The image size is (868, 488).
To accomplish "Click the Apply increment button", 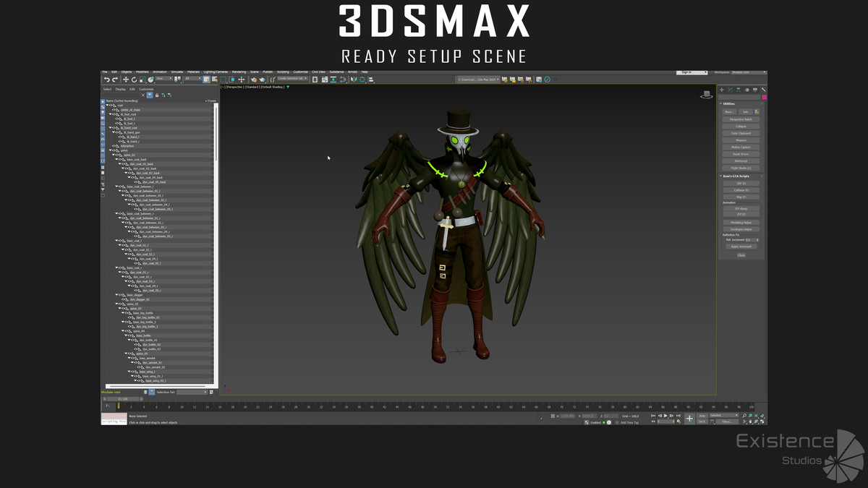I will pos(740,247).
